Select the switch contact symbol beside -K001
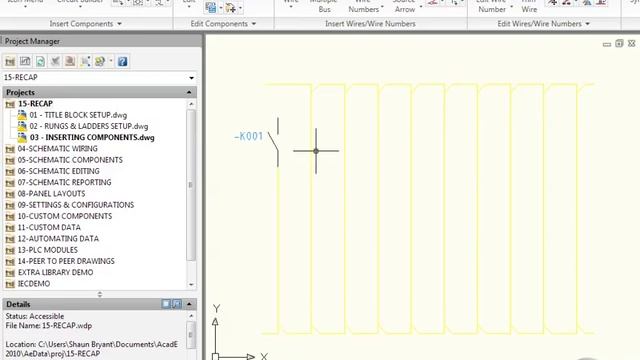This screenshot has height=360, width=640. (275, 142)
